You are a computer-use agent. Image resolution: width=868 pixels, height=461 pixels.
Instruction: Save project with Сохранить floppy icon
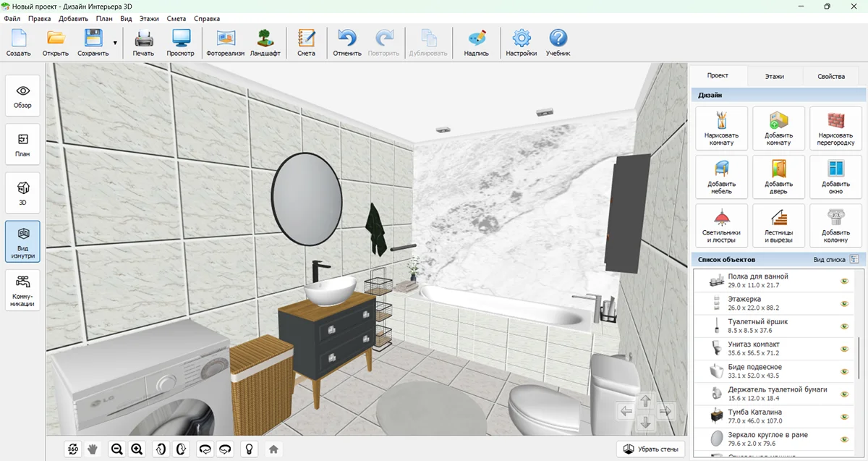pos(93,43)
